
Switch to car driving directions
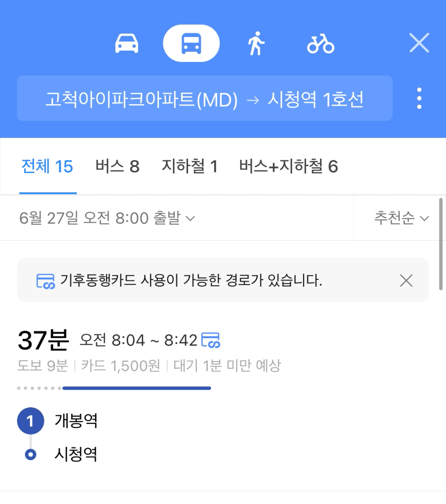pos(127,43)
